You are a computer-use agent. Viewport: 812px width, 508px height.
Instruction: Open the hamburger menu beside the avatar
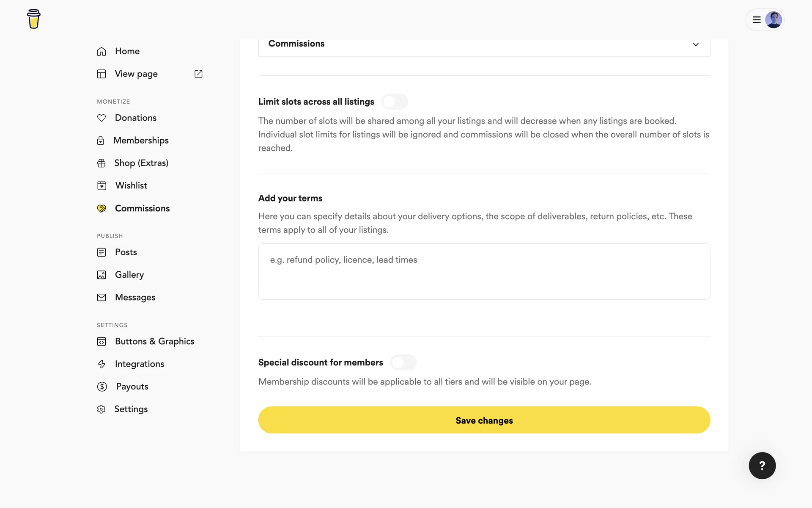tap(757, 20)
